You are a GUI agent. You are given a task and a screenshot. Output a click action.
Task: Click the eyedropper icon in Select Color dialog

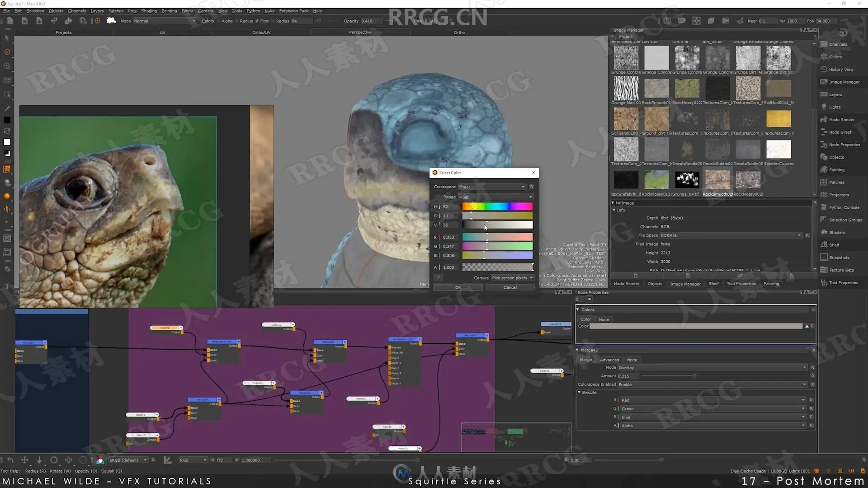pyautogui.click(x=438, y=277)
